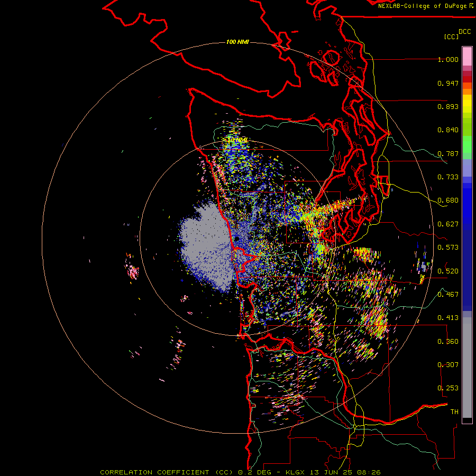
Task: Click the DCC label above the color scale
Action: point(464,32)
